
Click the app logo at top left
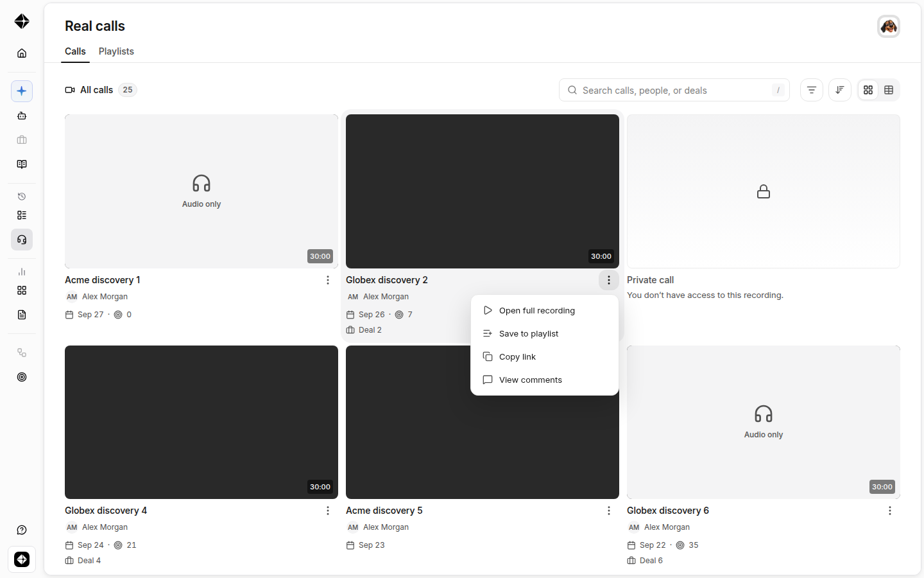(22, 21)
